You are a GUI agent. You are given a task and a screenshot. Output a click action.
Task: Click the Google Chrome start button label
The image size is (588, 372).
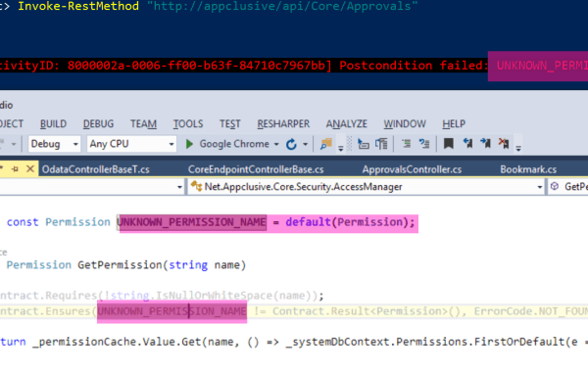pos(234,144)
